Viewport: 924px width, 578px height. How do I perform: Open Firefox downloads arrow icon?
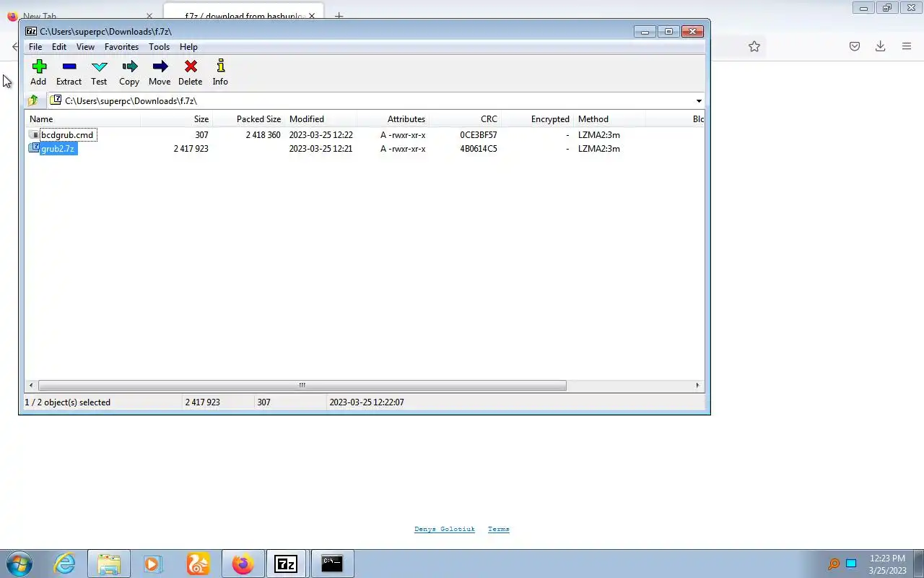pyautogui.click(x=881, y=46)
